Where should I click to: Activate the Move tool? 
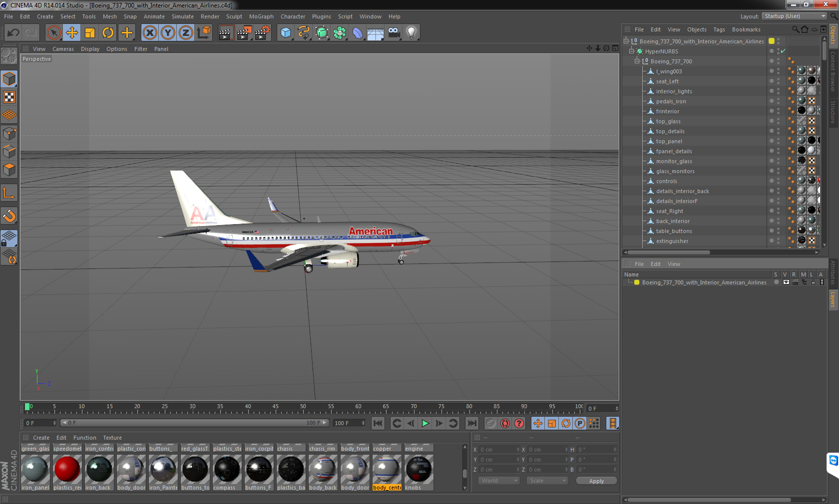[x=72, y=33]
